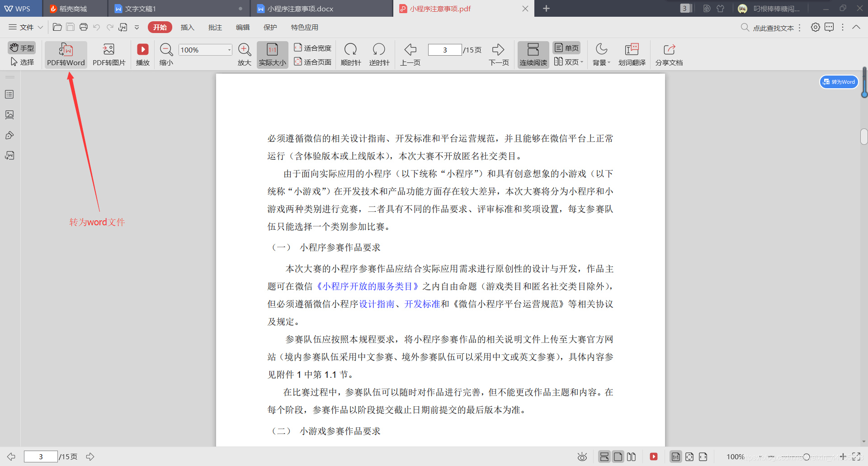Image resolution: width=868 pixels, height=466 pixels.
Task: Switch to 单页 single page view
Action: click(x=566, y=48)
